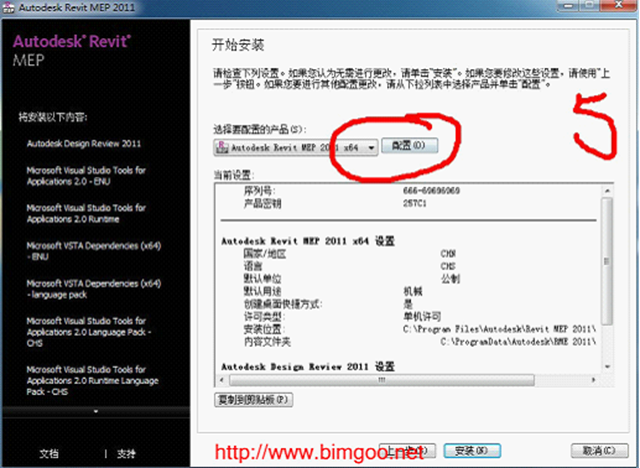The image size is (640, 468).
Task: Open the 文档 documentation link
Action: coord(49,453)
